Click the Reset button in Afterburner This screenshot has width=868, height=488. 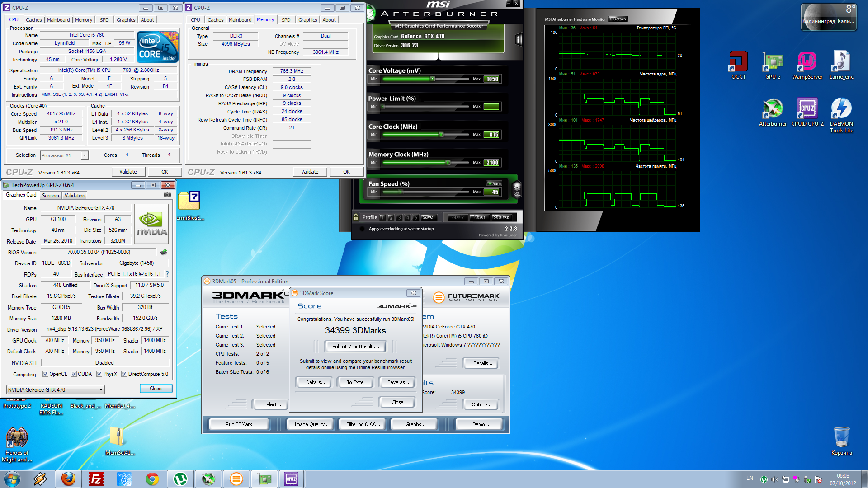(x=479, y=217)
